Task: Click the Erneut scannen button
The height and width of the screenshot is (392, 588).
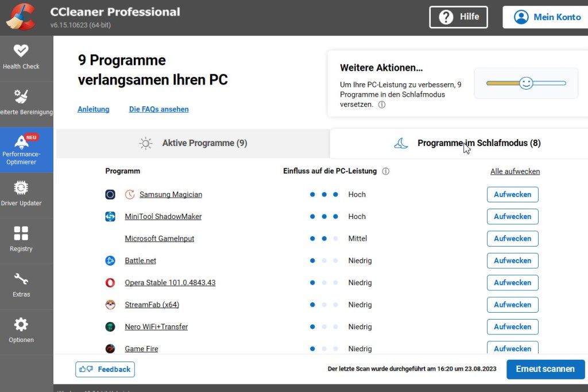Action: (546, 369)
